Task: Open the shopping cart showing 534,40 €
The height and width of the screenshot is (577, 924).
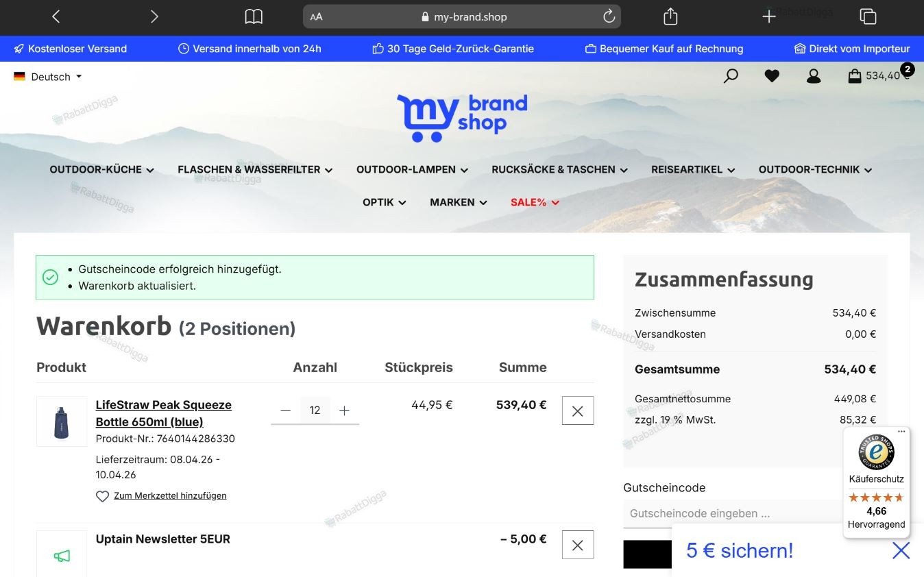Action: pyautogui.click(x=879, y=75)
